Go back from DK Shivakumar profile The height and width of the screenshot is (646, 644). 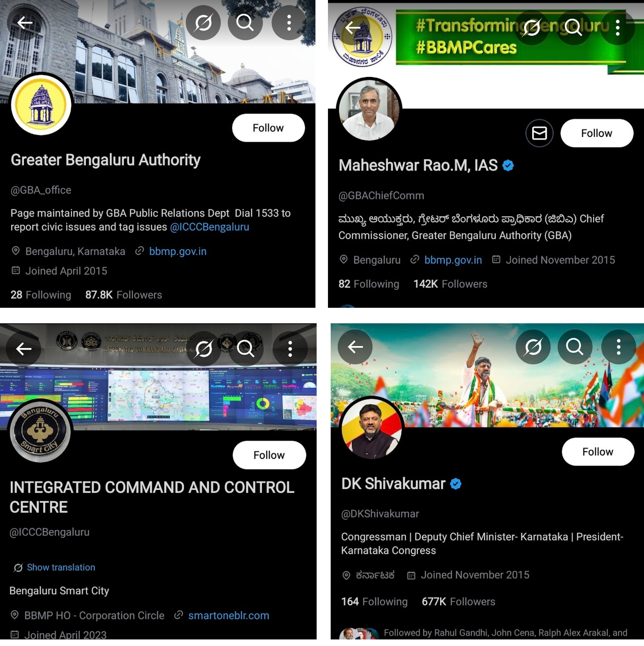(355, 347)
